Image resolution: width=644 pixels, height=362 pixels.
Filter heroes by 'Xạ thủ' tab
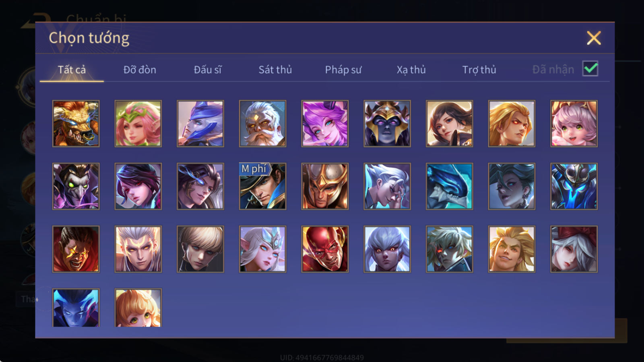pos(411,70)
